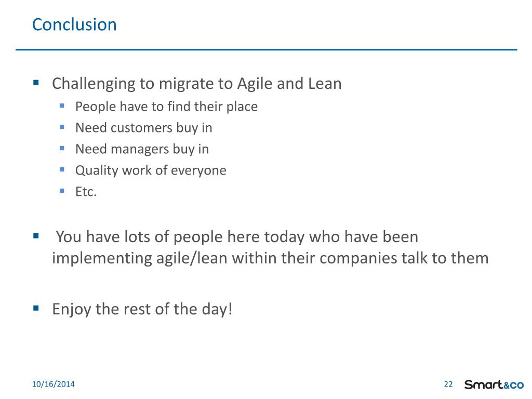This screenshot has width=532, height=399.
Task: Click the 'Etc.' sub-bullet text
Action: [x=86, y=192]
